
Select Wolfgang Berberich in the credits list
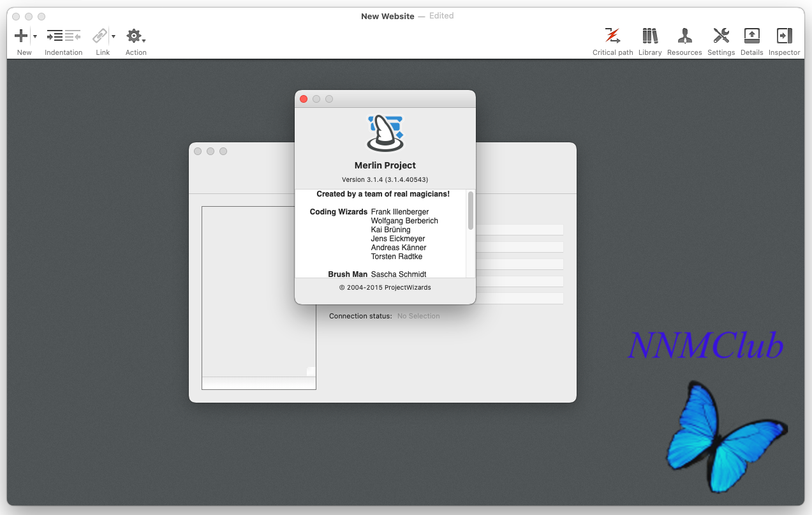(404, 221)
